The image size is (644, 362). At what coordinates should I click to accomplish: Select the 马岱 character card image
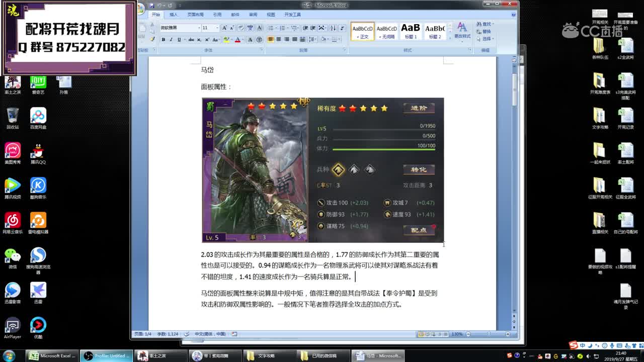(x=323, y=170)
